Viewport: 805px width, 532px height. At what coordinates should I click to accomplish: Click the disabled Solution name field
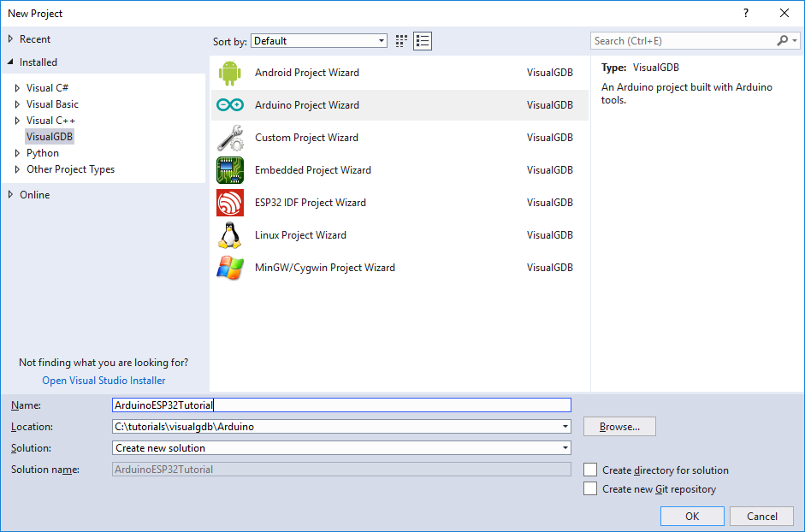tap(341, 470)
